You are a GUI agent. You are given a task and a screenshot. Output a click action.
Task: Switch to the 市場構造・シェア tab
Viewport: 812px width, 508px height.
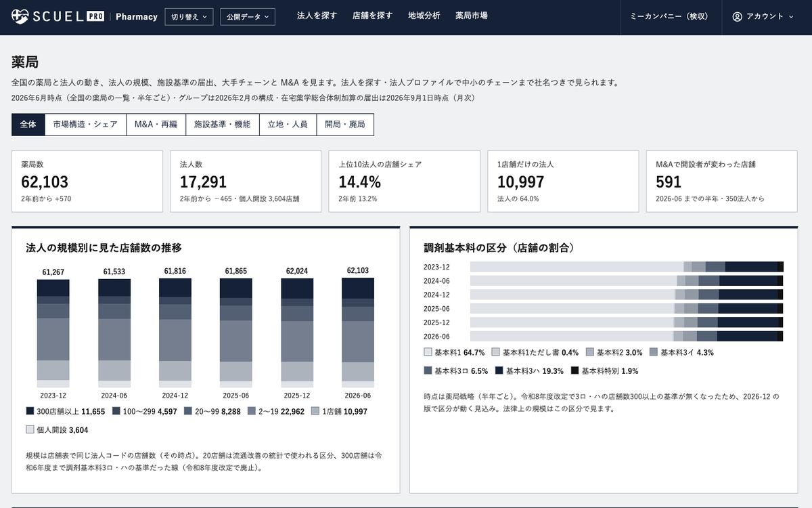85,125
